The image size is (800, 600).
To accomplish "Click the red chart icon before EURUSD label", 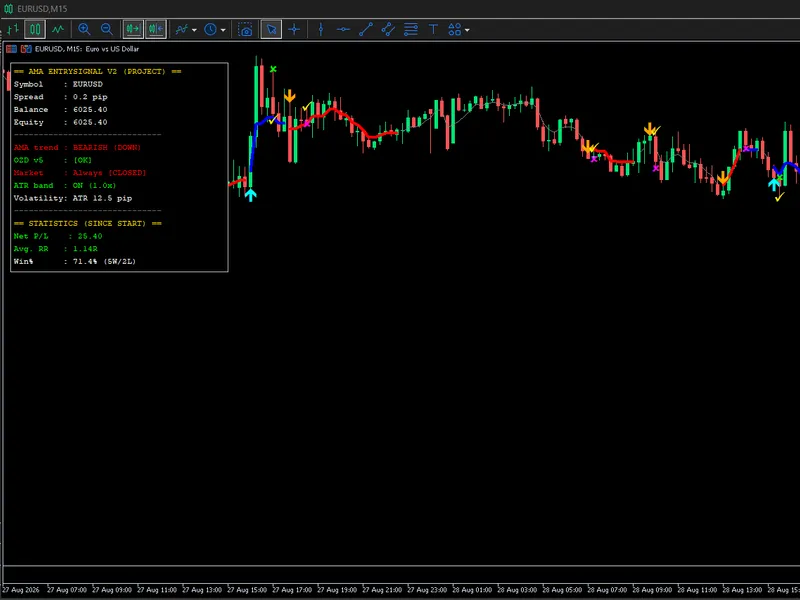I will tap(11, 49).
